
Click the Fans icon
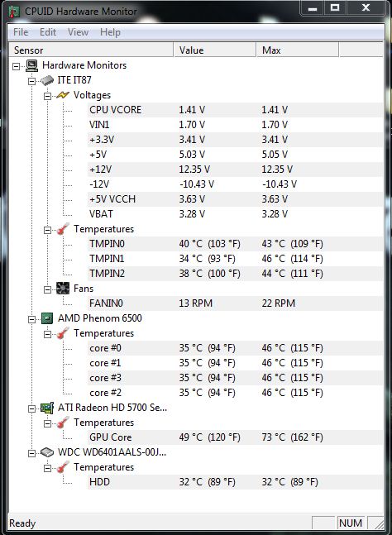tap(63, 289)
